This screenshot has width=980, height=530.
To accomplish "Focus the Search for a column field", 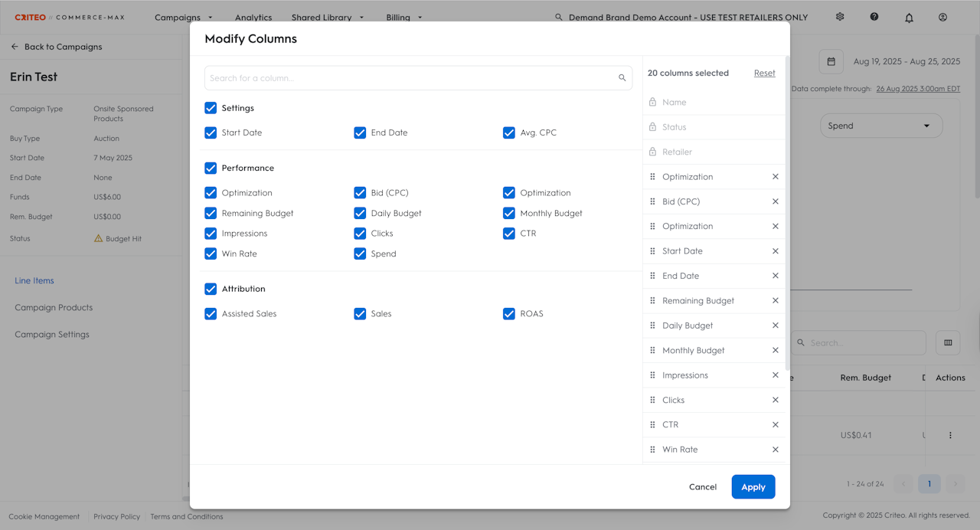I will 412,78.
